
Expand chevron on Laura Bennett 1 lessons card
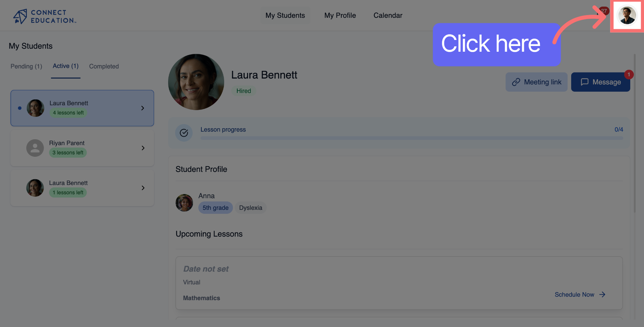(x=143, y=188)
